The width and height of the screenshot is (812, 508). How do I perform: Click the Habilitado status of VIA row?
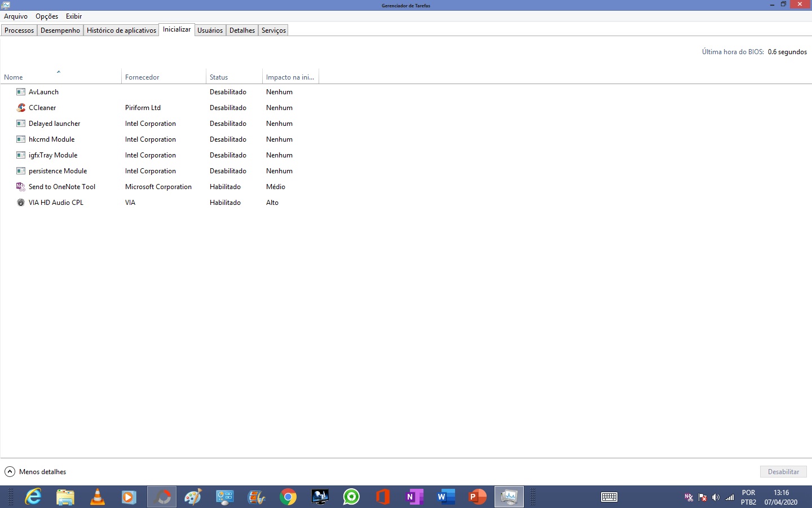click(x=225, y=203)
